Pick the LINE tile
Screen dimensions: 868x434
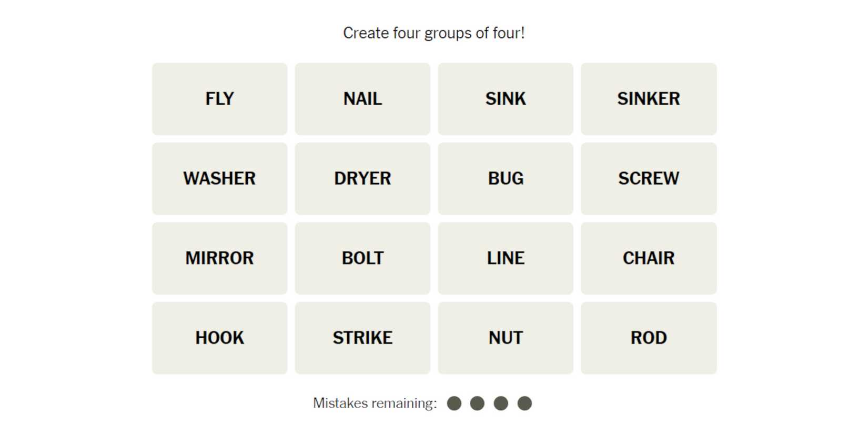tap(505, 258)
